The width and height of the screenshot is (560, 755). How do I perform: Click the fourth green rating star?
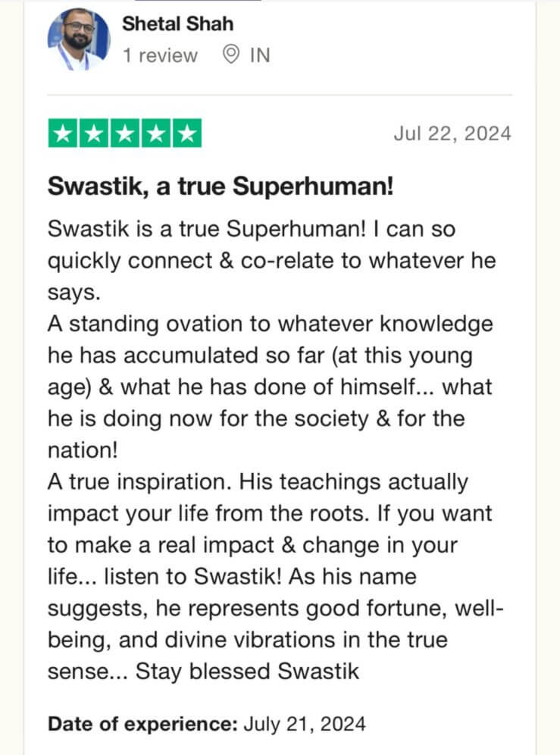[x=156, y=133]
